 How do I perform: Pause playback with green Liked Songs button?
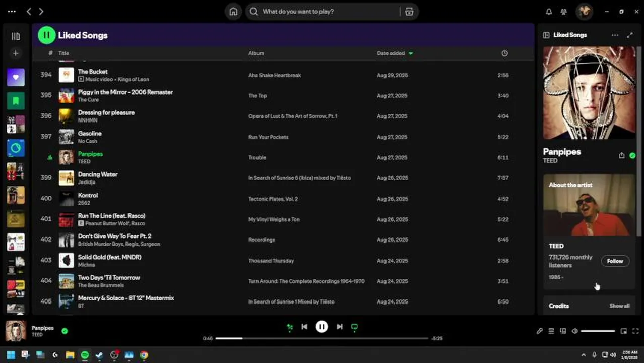(x=46, y=35)
